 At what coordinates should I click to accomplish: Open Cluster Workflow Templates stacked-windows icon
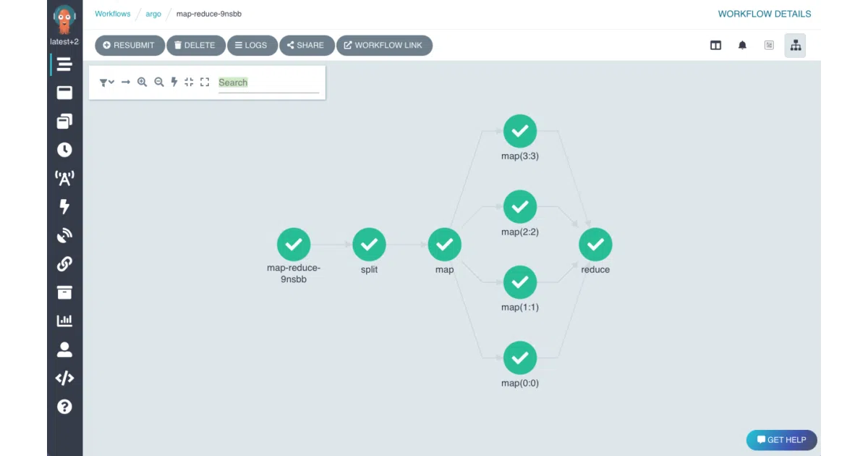64,121
